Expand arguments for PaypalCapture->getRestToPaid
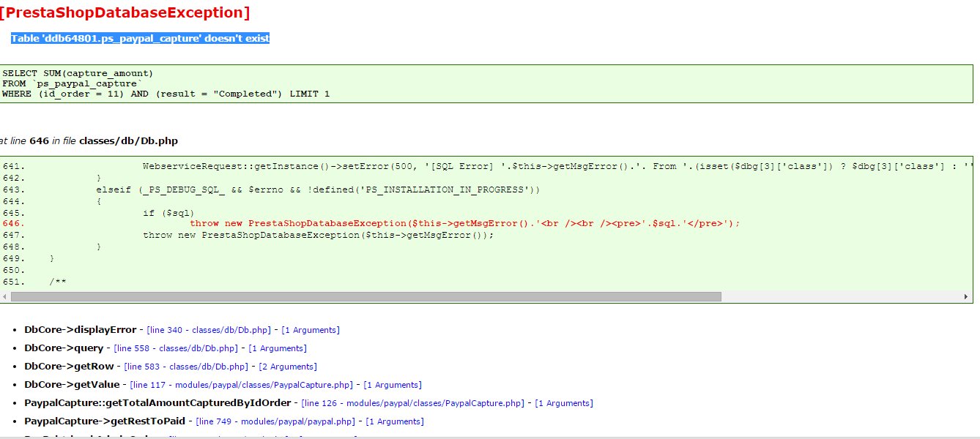Viewport: 980px width, 439px height. [395, 421]
